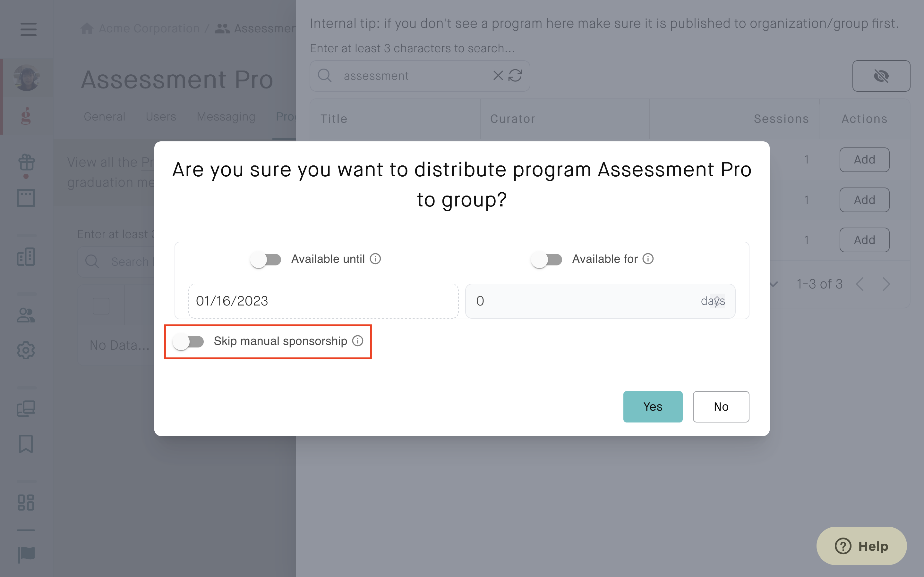Go to next page with right chevron
Image resolution: width=924 pixels, height=577 pixels.
click(x=886, y=284)
